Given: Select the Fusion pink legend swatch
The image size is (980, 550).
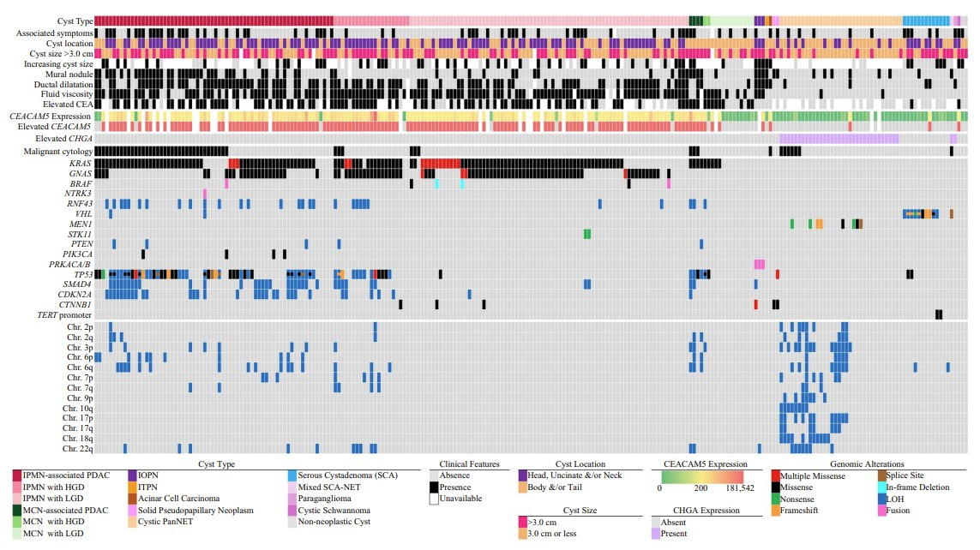Looking at the screenshot, I should click(x=882, y=510).
